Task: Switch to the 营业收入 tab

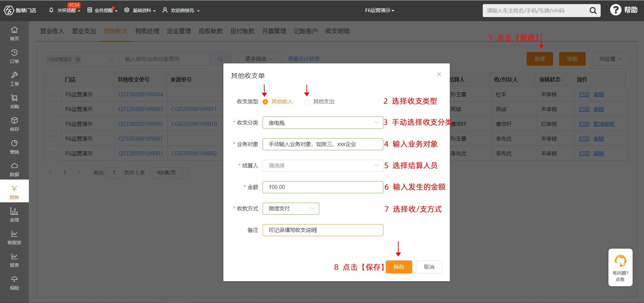Action: [52, 31]
